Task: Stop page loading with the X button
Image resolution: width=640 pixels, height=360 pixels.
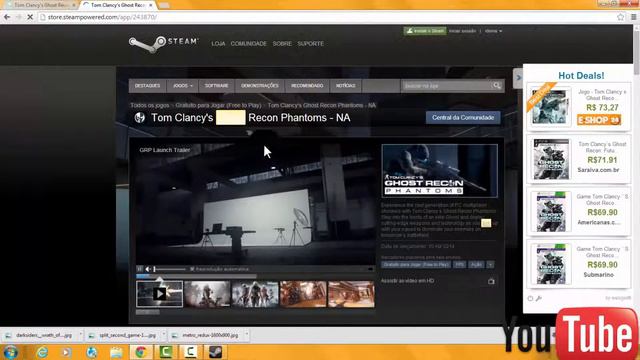Action: coord(30,17)
